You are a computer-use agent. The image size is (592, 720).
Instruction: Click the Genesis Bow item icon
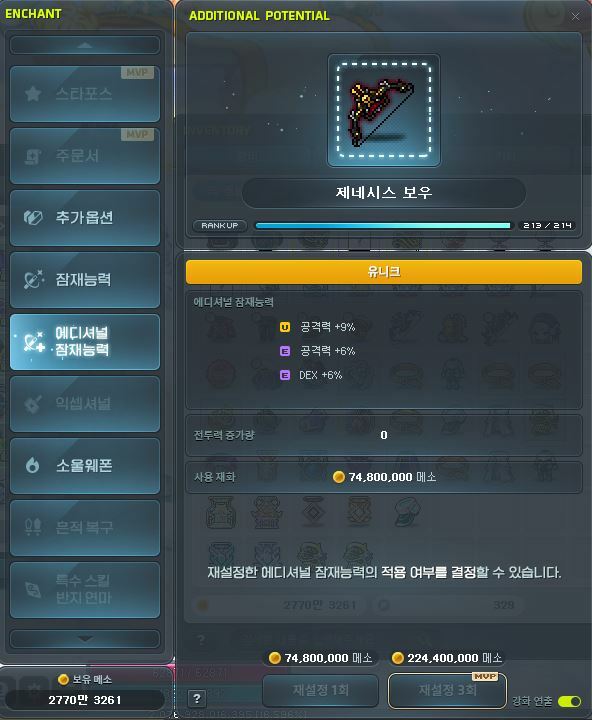(383, 110)
